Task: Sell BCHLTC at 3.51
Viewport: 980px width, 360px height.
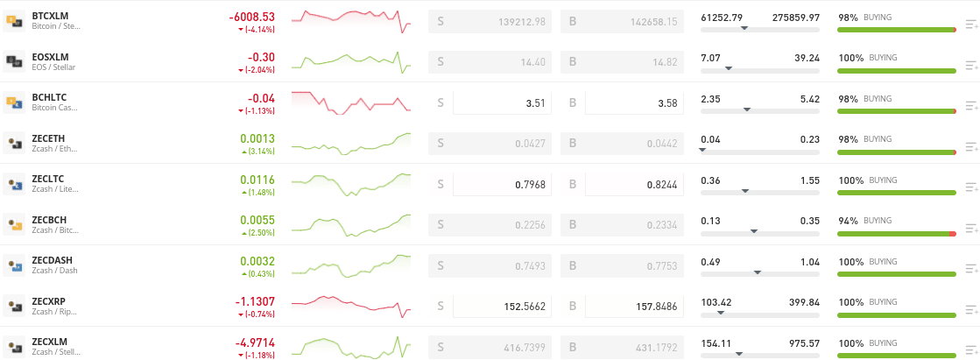Action: coord(490,103)
